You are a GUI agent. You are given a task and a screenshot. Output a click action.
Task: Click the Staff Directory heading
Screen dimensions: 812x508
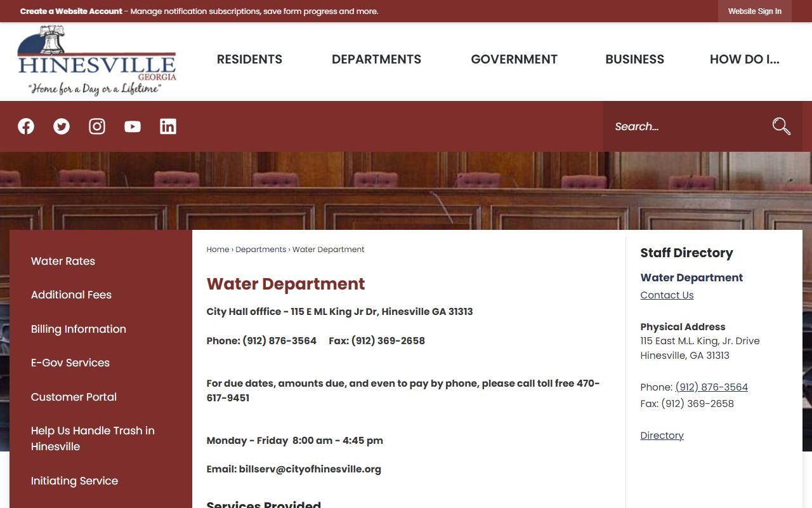point(686,253)
